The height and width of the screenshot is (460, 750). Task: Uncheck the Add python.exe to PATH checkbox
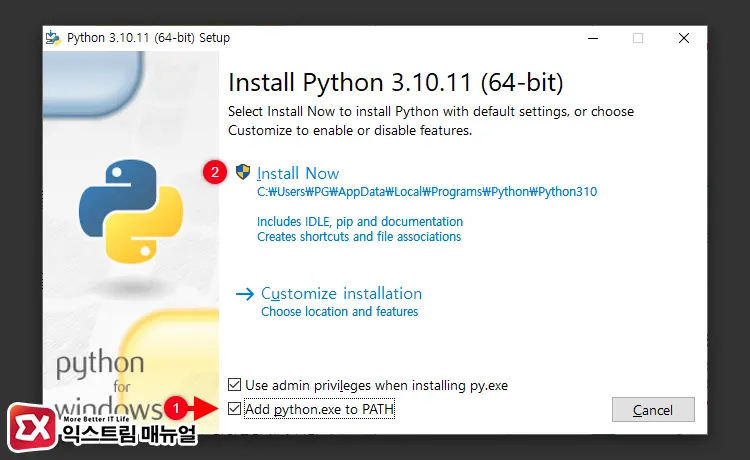tap(234, 409)
